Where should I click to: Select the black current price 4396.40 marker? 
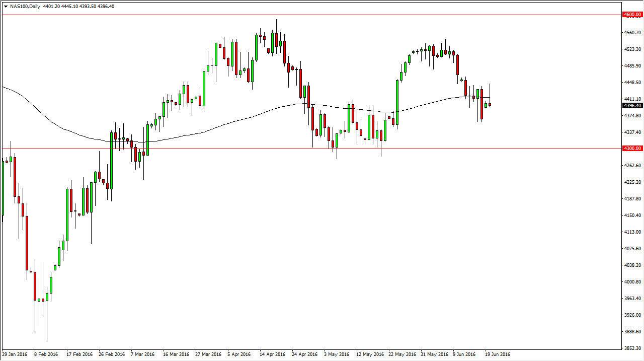(632, 106)
